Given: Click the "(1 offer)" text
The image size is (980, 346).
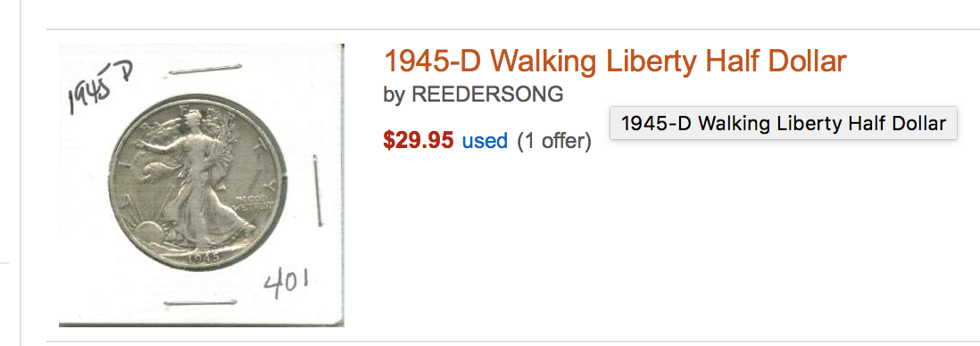Looking at the screenshot, I should click(553, 141).
